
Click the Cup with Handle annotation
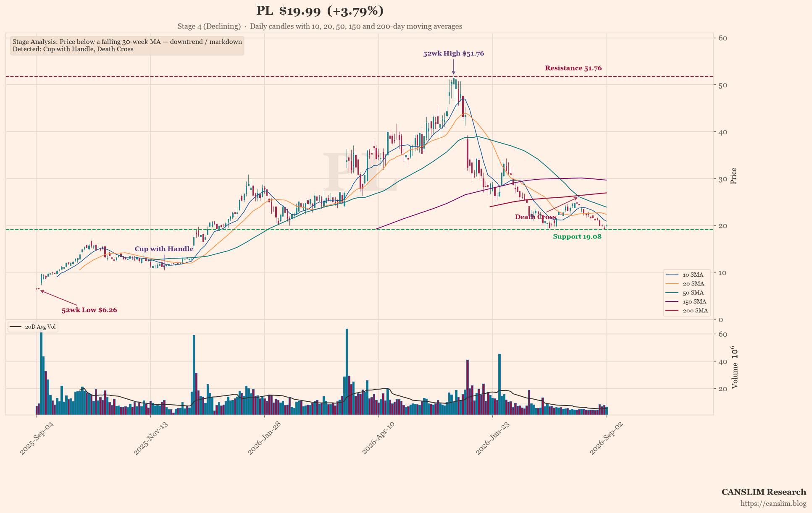(x=164, y=249)
